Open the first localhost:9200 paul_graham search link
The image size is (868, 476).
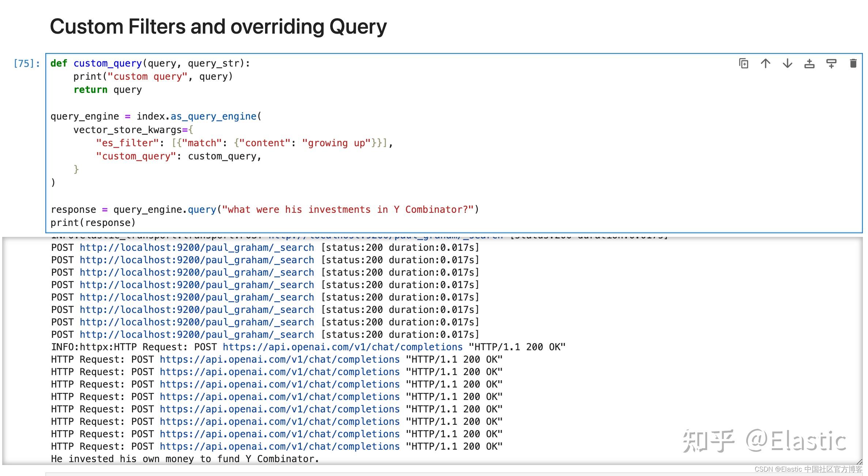196,248
